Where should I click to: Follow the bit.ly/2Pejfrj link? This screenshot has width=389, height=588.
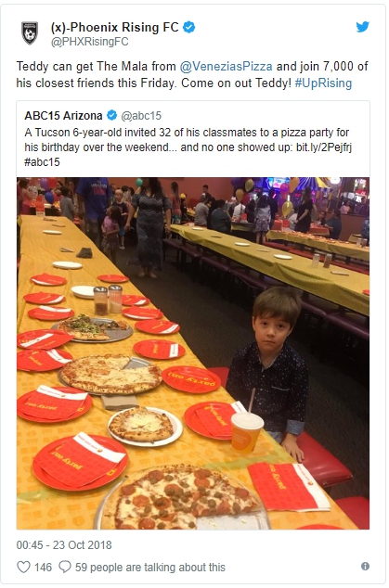pyautogui.click(x=324, y=147)
